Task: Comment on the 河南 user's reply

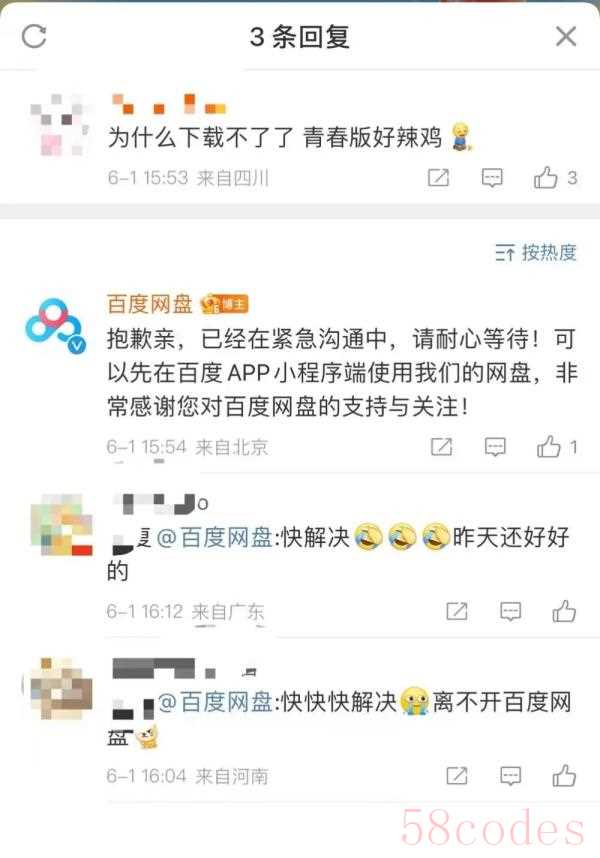Action: [510, 776]
